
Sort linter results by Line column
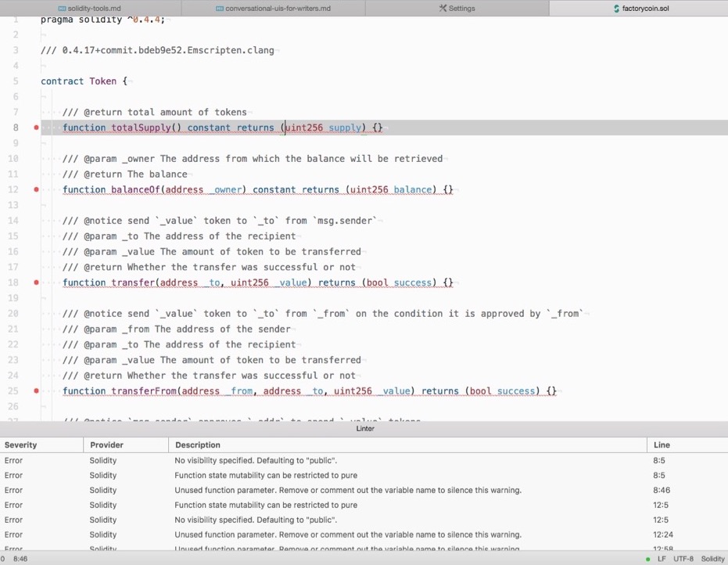662,444
